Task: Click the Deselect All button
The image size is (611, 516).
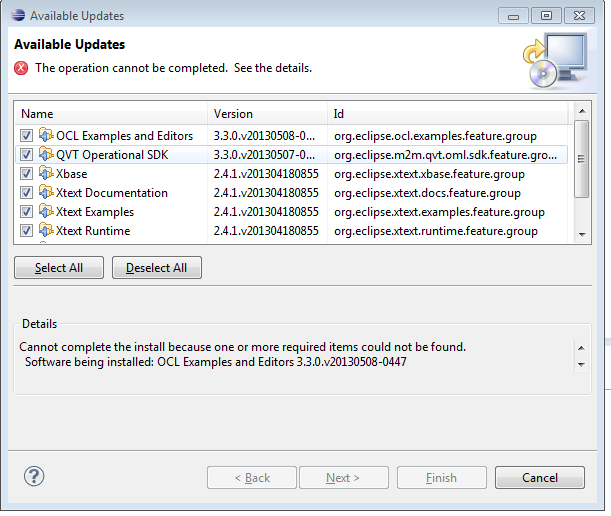Action: 157,268
